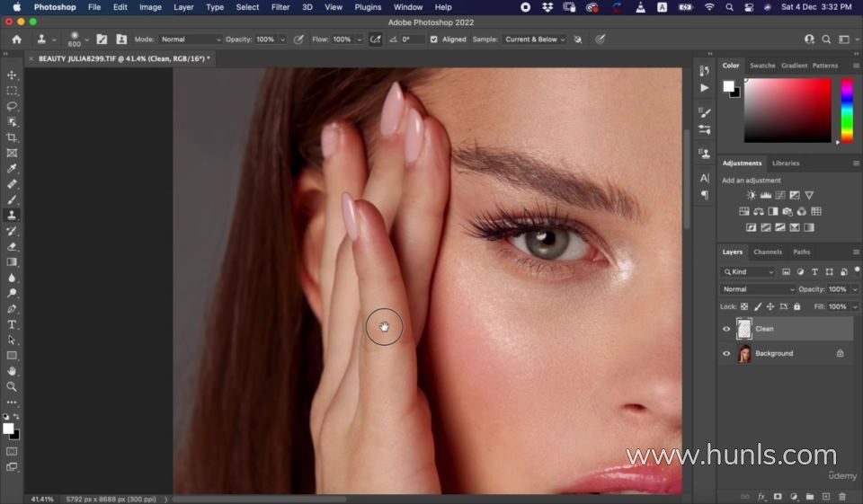Open the Mode dropdown in options bar

coord(190,40)
